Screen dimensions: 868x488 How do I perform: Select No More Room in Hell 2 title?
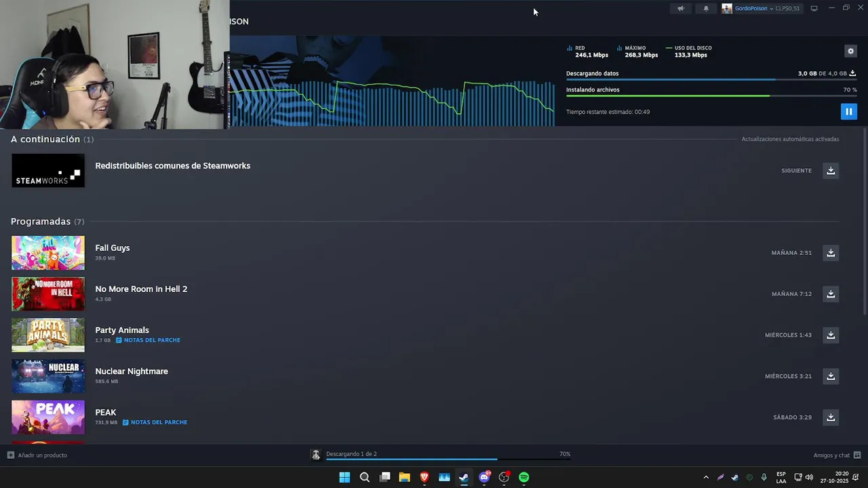[141, 289]
